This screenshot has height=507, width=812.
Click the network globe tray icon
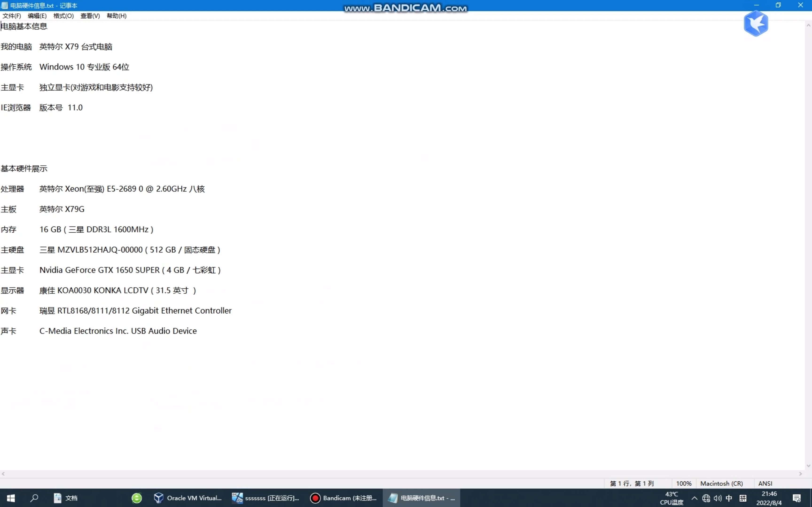pyautogui.click(x=706, y=498)
